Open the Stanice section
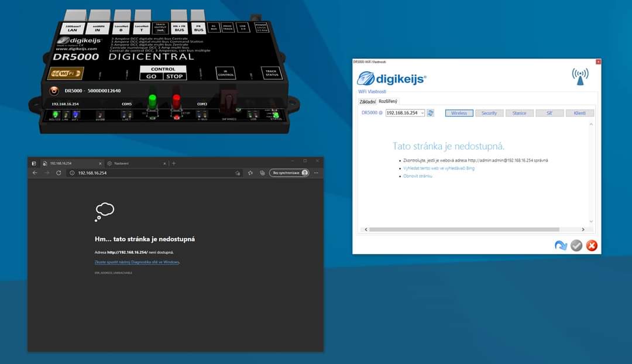The height and width of the screenshot is (364, 632). pos(520,113)
